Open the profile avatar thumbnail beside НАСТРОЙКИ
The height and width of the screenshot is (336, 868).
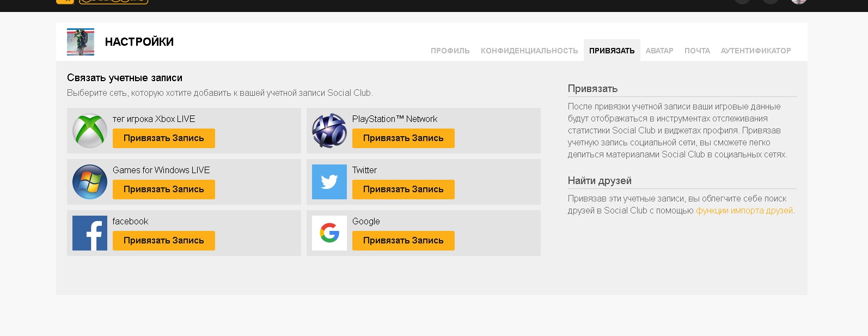[81, 42]
